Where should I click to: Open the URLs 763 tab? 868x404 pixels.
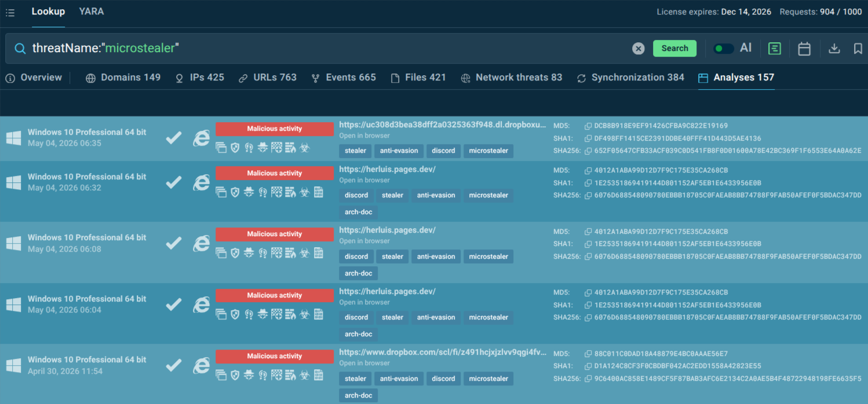(268, 78)
